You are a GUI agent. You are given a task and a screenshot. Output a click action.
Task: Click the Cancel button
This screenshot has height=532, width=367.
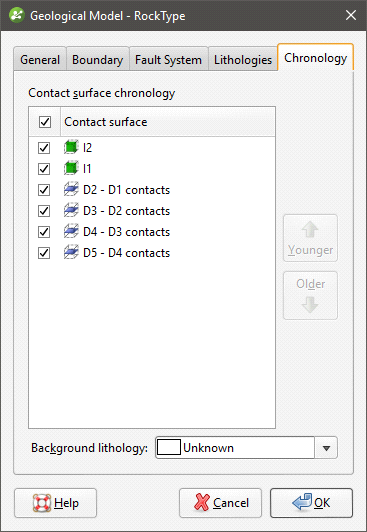(220, 503)
